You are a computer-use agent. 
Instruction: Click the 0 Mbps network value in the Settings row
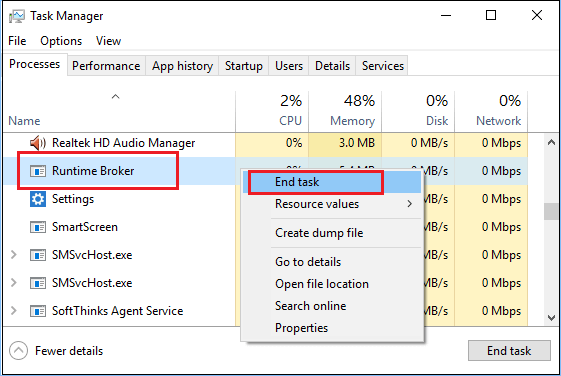[x=501, y=199]
